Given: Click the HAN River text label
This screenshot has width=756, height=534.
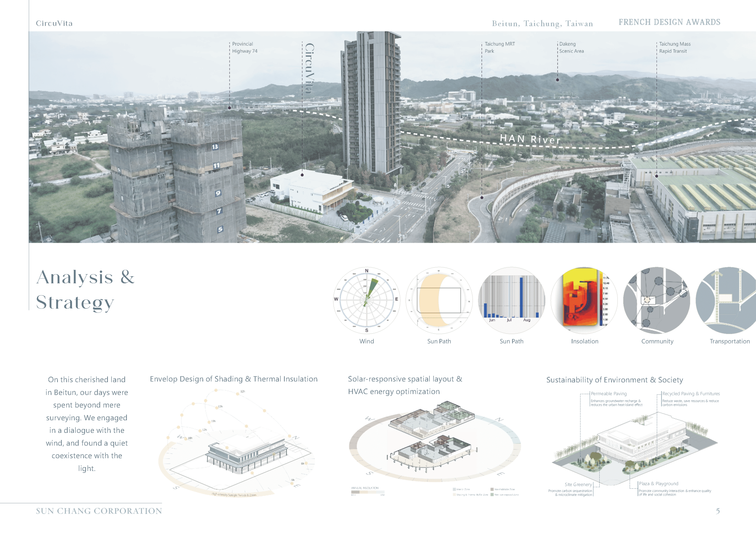Looking at the screenshot, I should (x=530, y=139).
